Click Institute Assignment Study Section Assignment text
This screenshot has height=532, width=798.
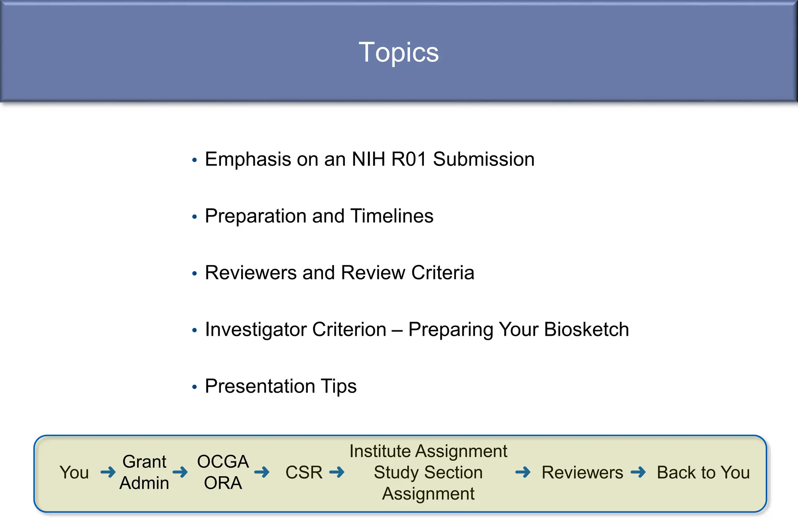point(428,472)
